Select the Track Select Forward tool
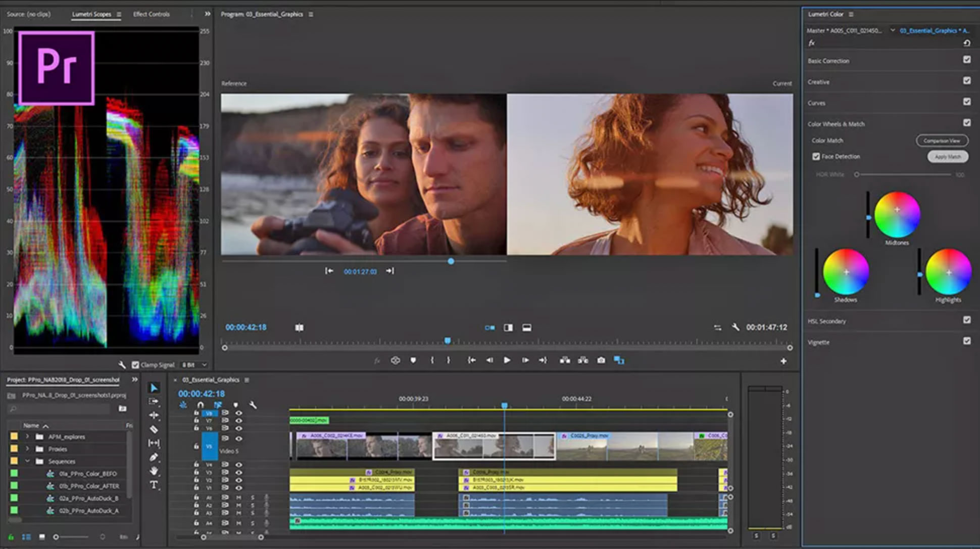This screenshot has height=549, width=980. click(x=154, y=401)
